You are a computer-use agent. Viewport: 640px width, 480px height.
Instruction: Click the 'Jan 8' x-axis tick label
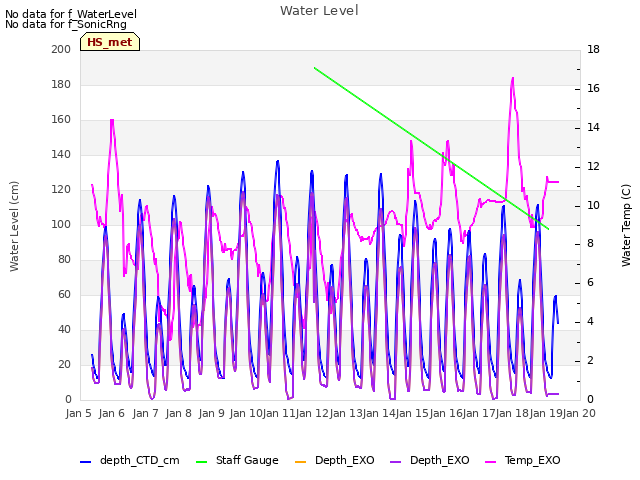[x=178, y=413]
